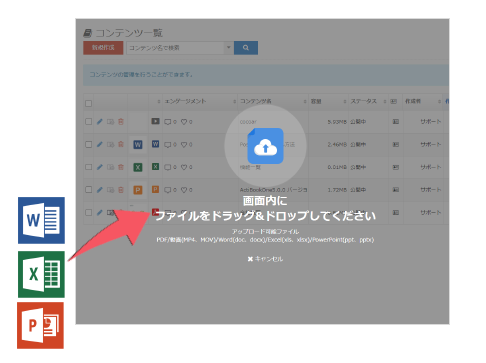Image resolution: width=486 pixels, height=363 pixels.
Task: Edit the cocoar row with the pencil
Action: (x=100, y=122)
